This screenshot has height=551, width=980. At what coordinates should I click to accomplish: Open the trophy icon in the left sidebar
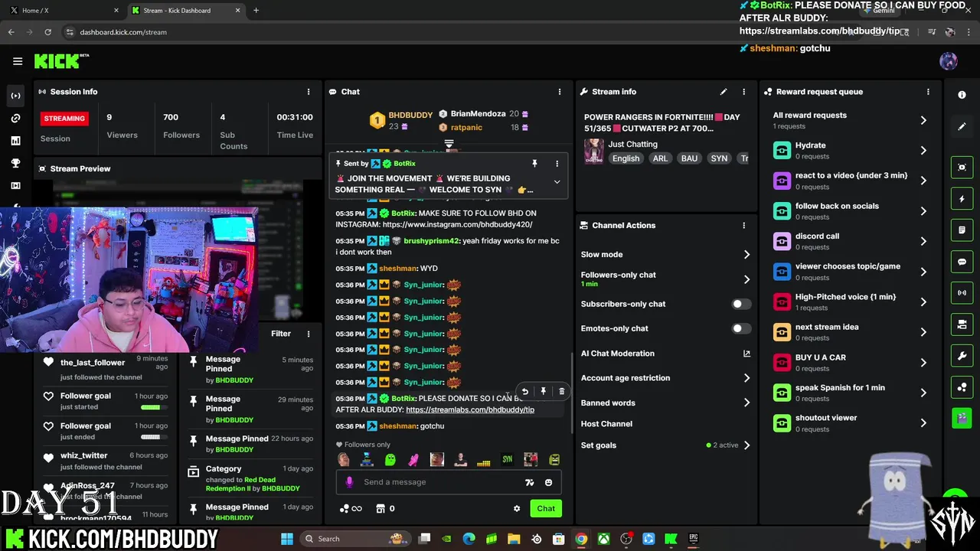15,163
